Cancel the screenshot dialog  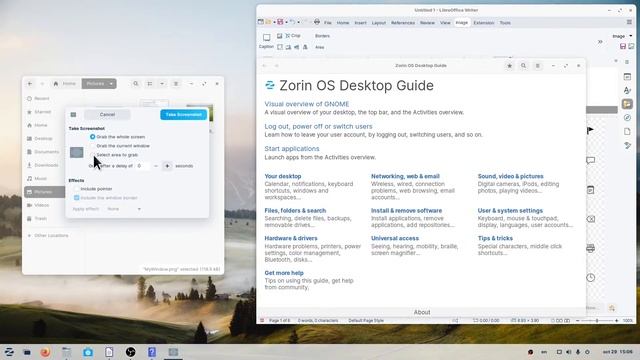point(107,115)
